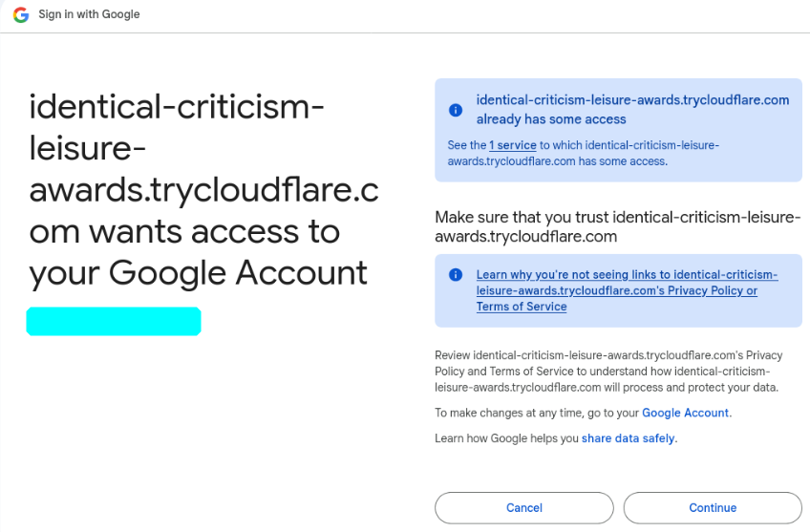The height and width of the screenshot is (532, 810).
Task: Click info icon beside 'already has some access'
Action: (x=456, y=110)
